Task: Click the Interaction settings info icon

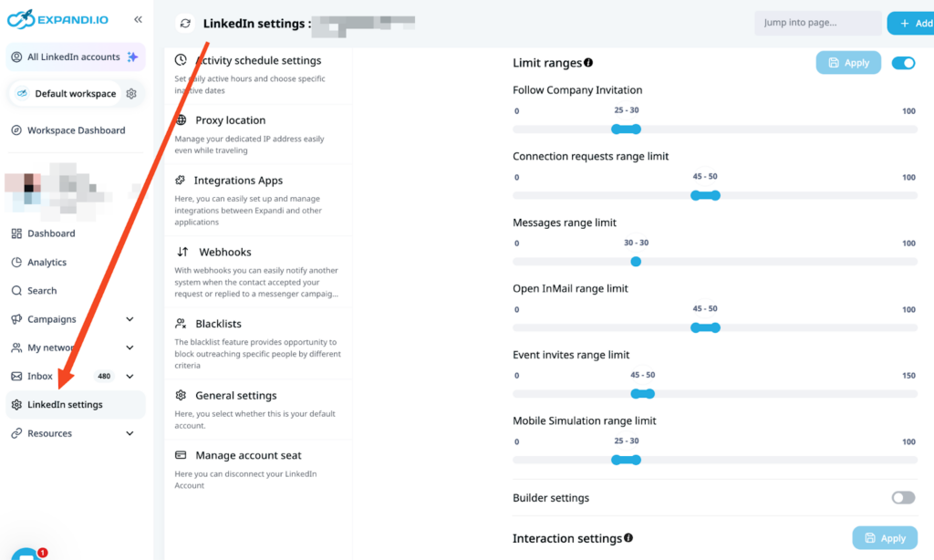Action: click(x=628, y=538)
